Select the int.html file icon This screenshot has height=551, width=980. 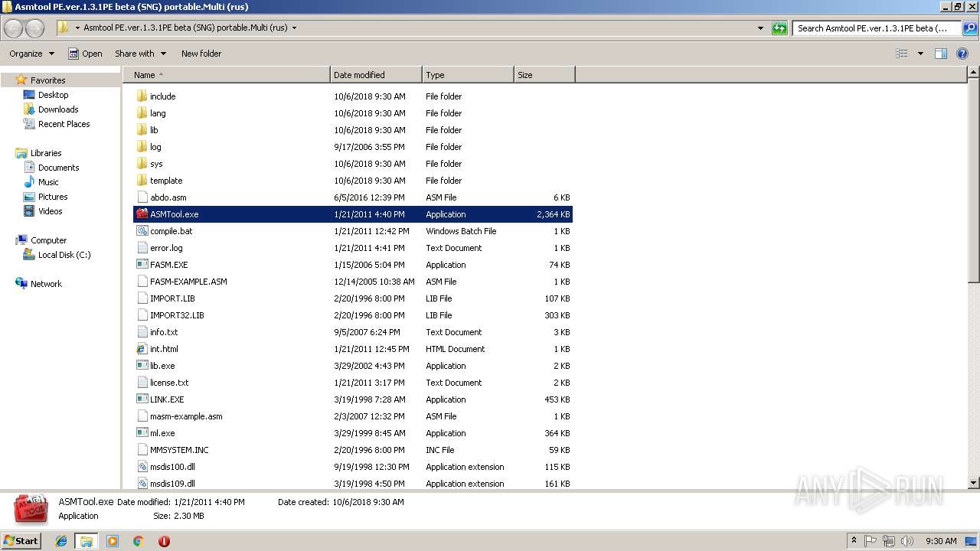click(x=142, y=349)
